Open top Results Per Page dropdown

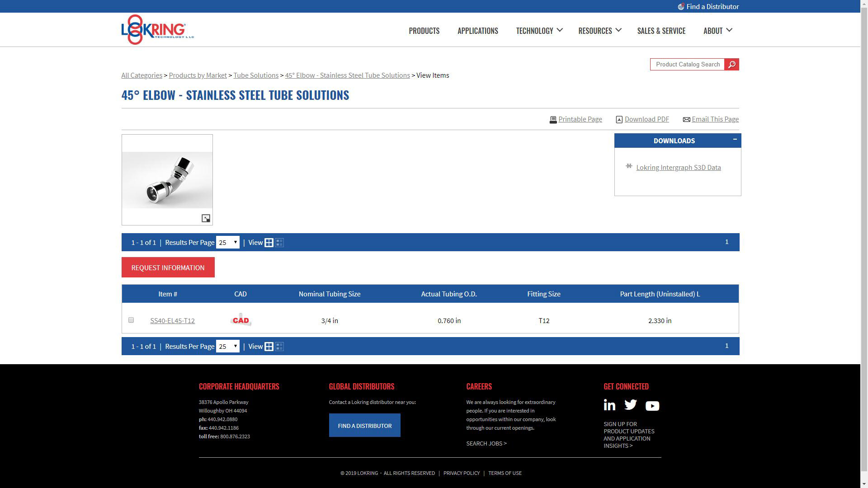click(x=227, y=243)
